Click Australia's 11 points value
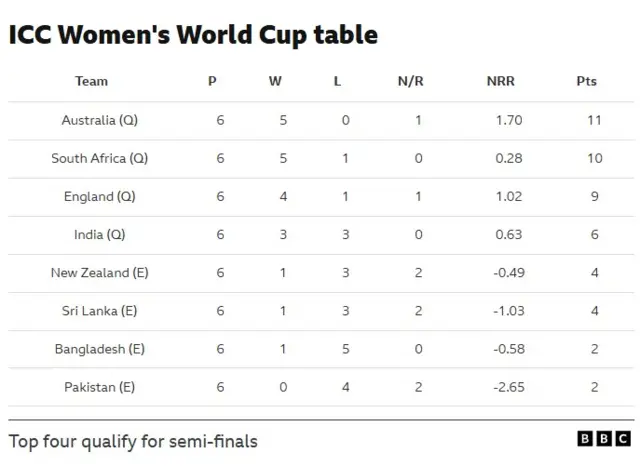The width and height of the screenshot is (640, 466). pyautogui.click(x=594, y=120)
